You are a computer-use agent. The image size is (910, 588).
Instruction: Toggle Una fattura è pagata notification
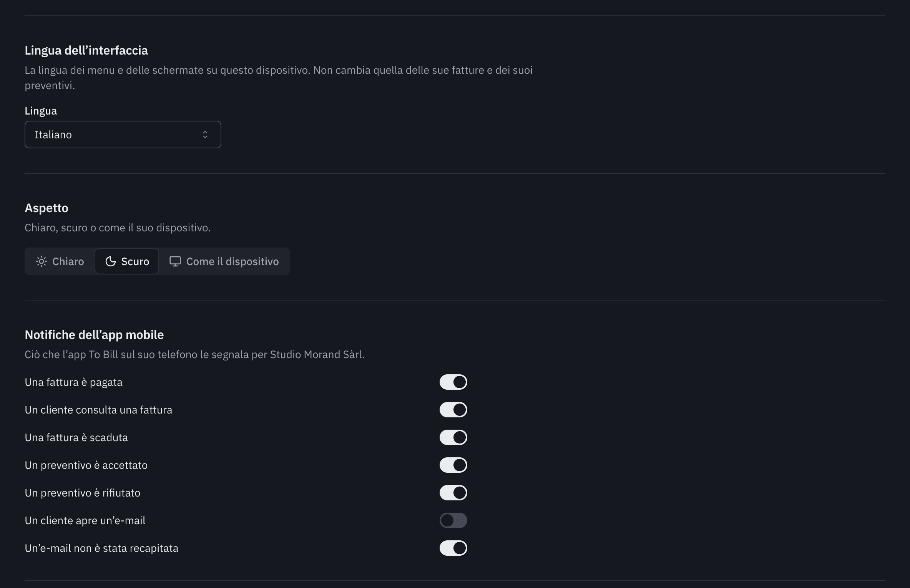point(453,382)
